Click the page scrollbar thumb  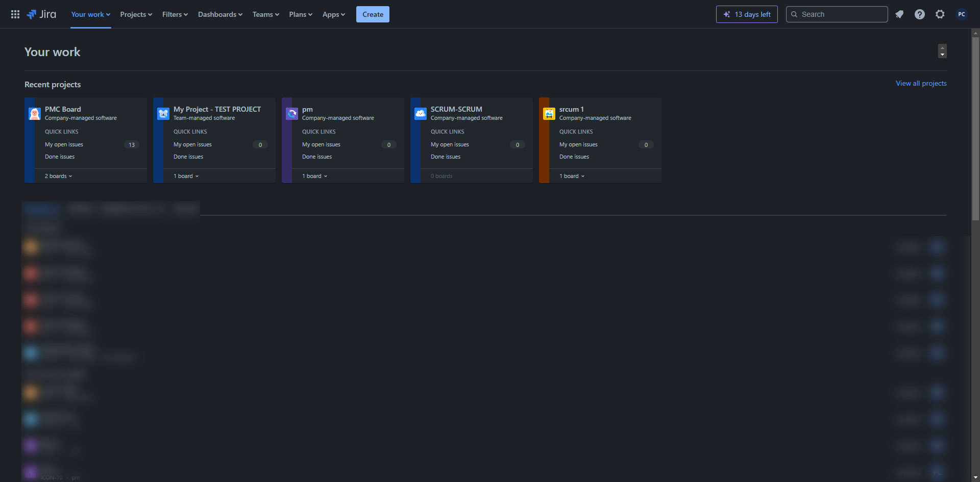(x=975, y=129)
